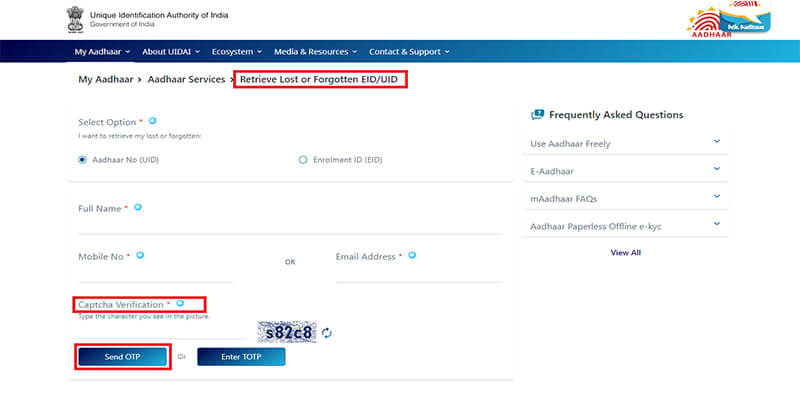This screenshot has width=800, height=400.
Task: Click info icon beside Email Address label
Action: (x=412, y=255)
